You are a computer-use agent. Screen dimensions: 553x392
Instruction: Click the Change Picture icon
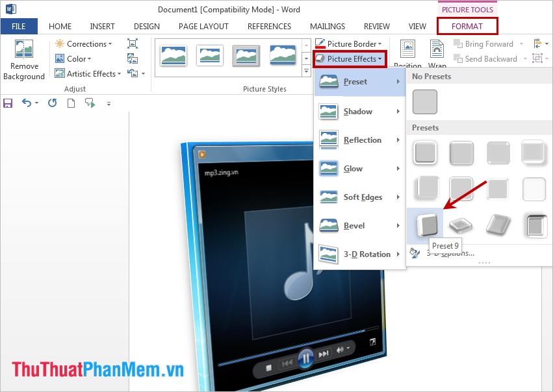coord(133,58)
